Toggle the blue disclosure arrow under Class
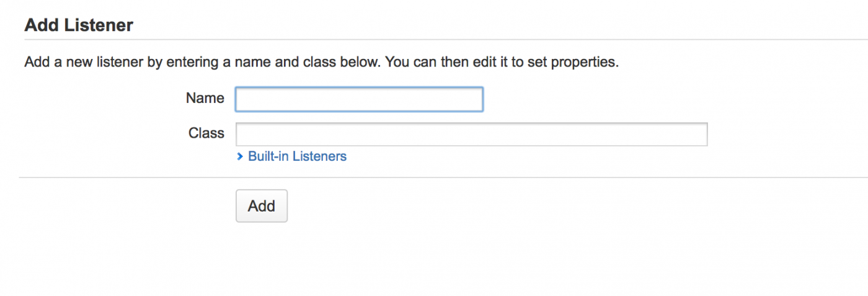Image resolution: width=868 pixels, height=296 pixels. [240, 157]
